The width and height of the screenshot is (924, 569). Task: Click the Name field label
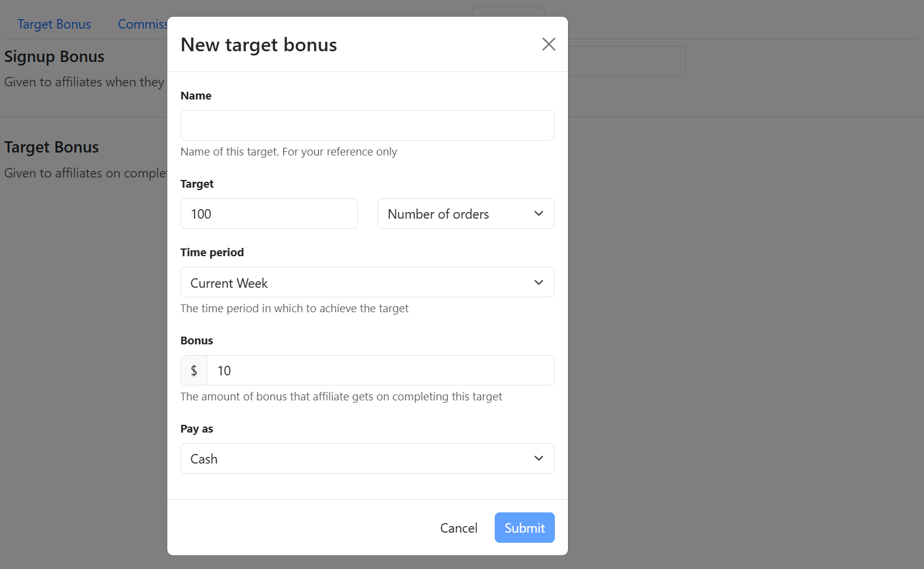tap(196, 96)
